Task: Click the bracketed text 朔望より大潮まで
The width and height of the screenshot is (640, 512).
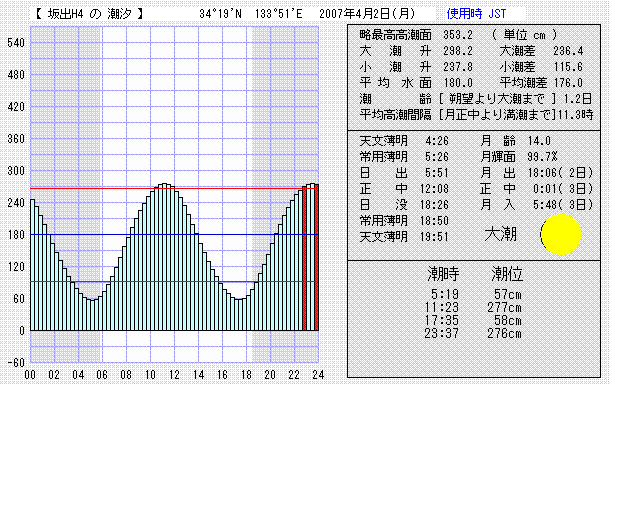Action: [497, 99]
